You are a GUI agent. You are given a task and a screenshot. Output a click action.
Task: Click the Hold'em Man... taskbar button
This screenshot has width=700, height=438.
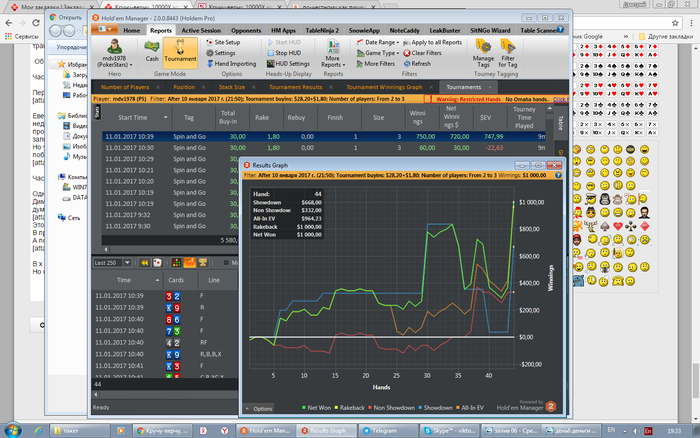[x=265, y=430]
